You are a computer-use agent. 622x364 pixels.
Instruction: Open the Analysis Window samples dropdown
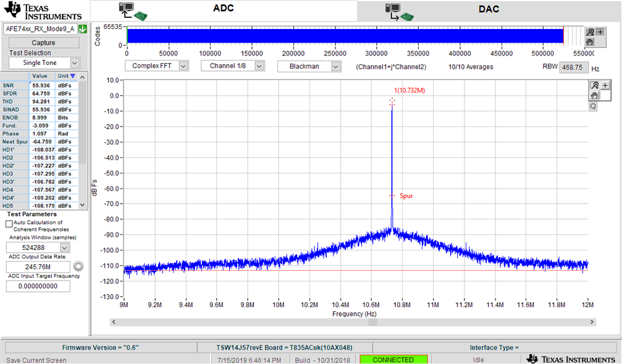(x=65, y=247)
